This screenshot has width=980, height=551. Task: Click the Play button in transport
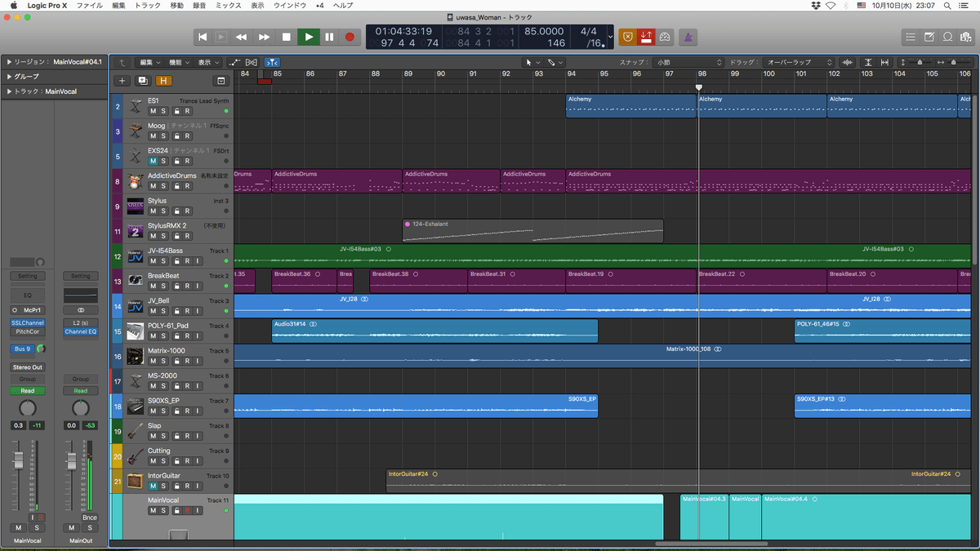click(308, 37)
